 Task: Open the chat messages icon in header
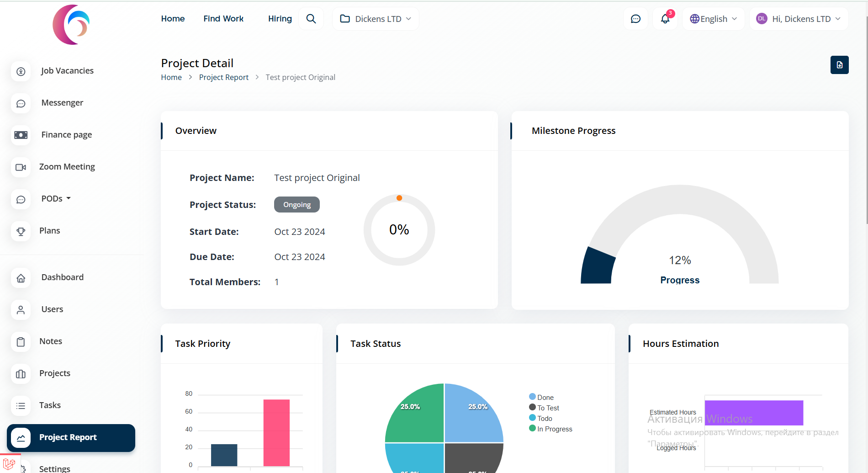click(x=635, y=19)
